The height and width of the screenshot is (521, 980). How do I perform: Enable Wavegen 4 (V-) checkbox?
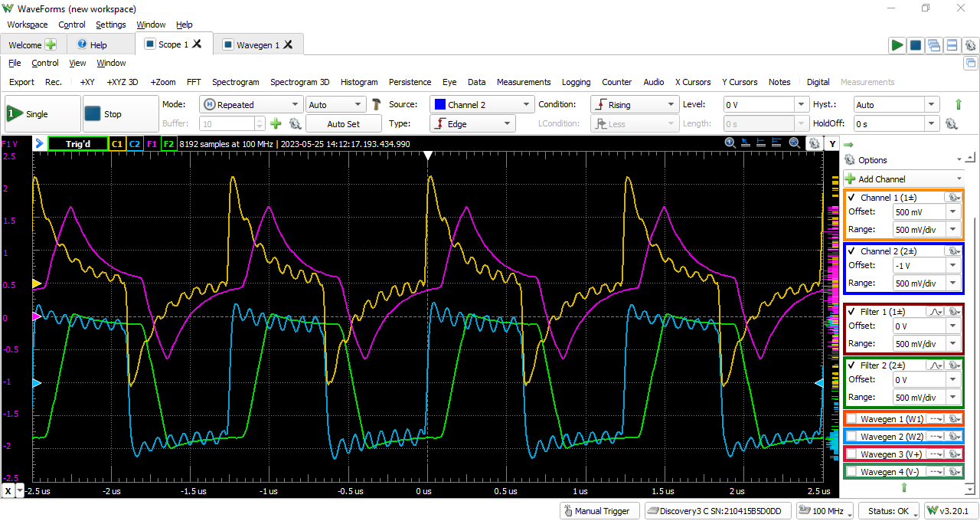851,472
